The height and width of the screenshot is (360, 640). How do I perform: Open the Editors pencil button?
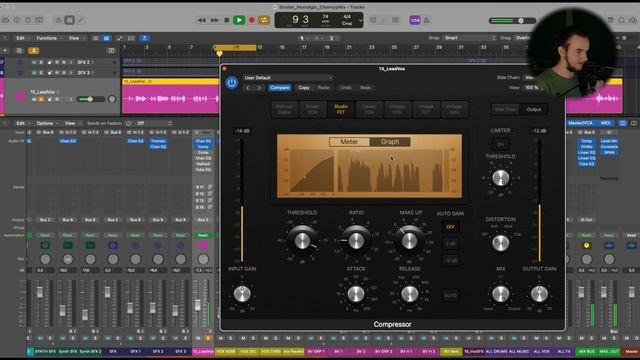pyautogui.click(x=81, y=20)
